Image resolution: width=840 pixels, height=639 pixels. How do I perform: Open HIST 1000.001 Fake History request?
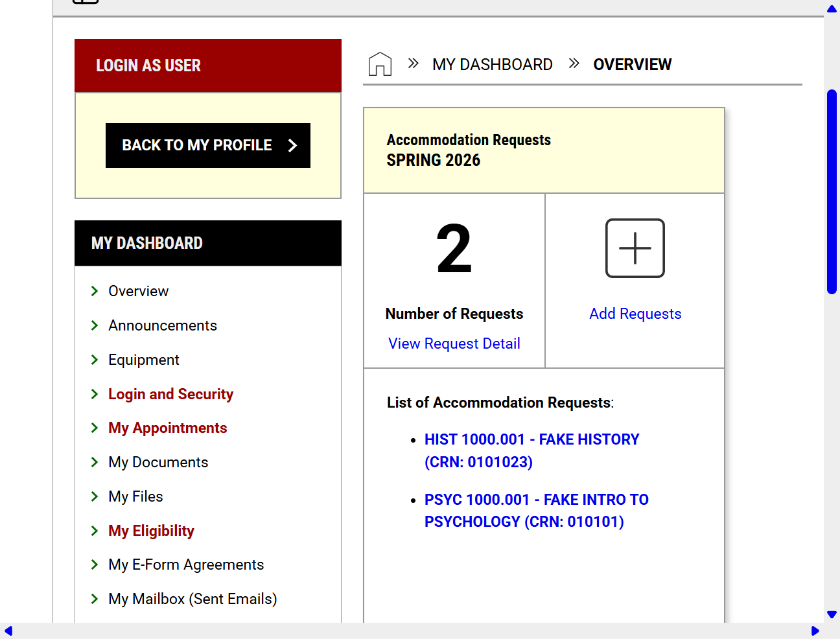(531, 450)
